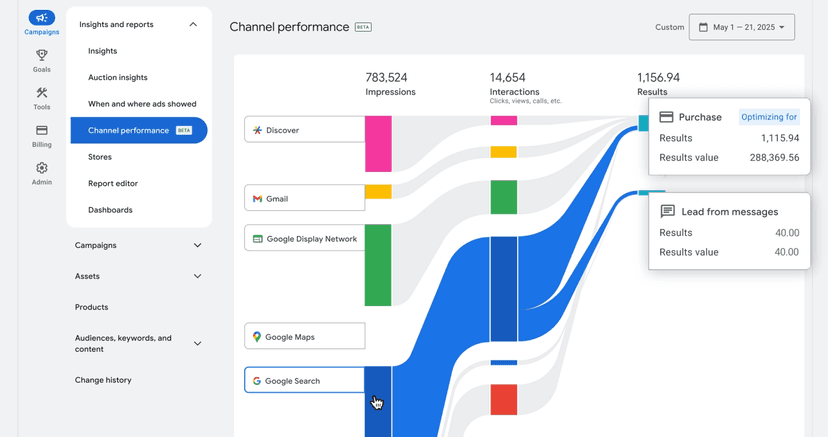
Task: Click the 1,115.94 purchase results
Action: click(780, 138)
